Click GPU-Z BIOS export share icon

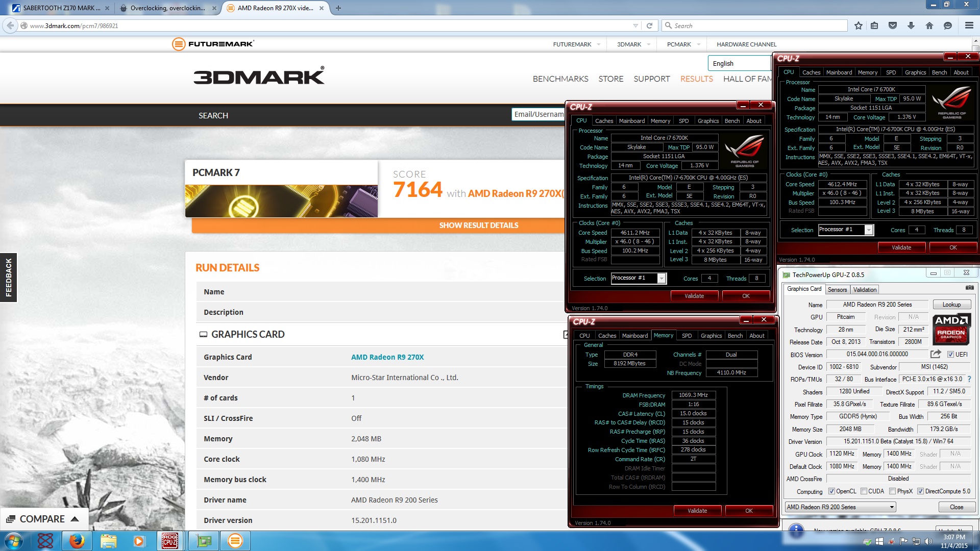(x=936, y=354)
